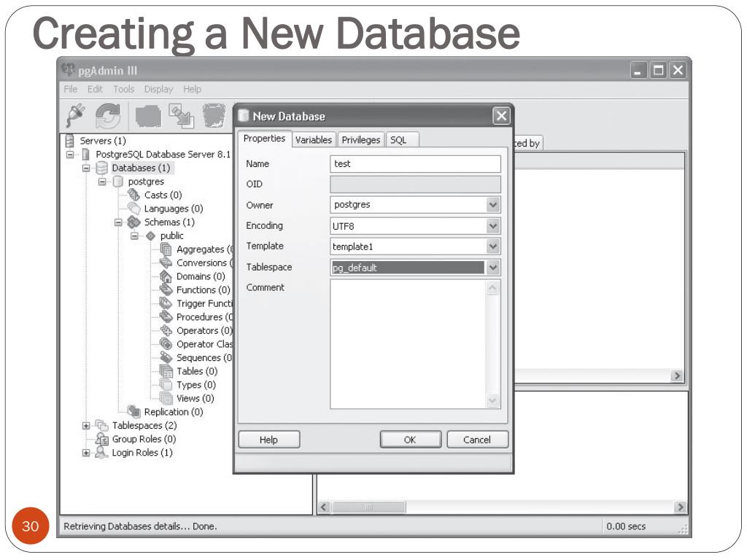
Task: Click the Schemas node icon
Action: [134, 222]
